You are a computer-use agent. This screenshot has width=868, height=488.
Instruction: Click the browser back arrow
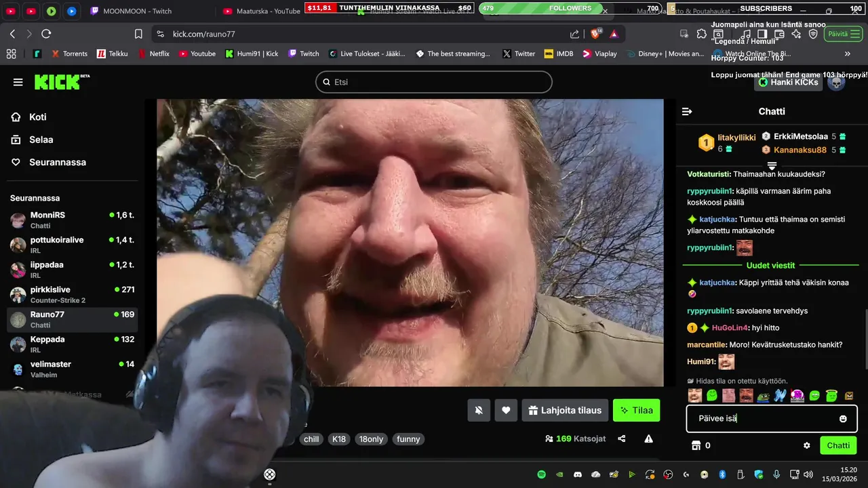click(x=12, y=34)
